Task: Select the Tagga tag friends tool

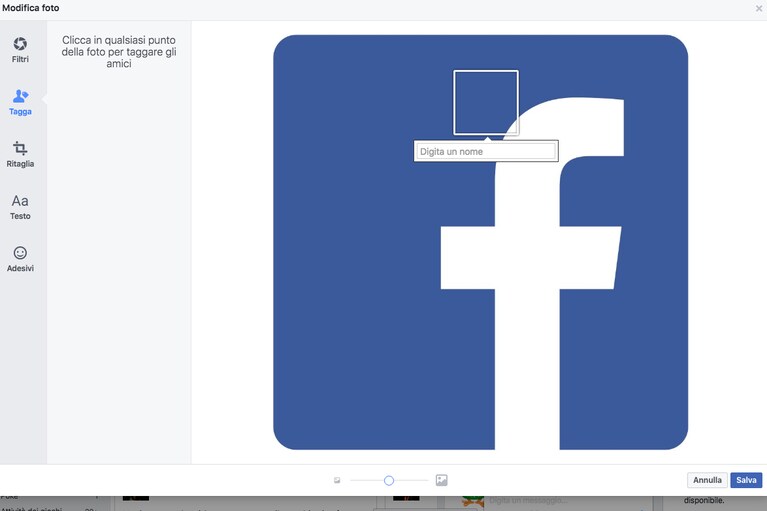Action: [x=20, y=102]
